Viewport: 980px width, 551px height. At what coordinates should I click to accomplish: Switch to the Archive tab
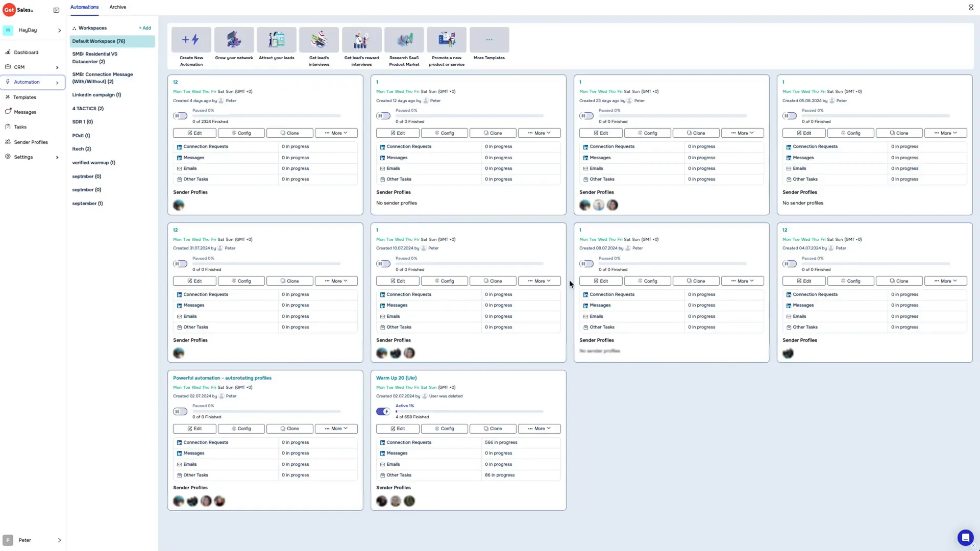coord(118,8)
